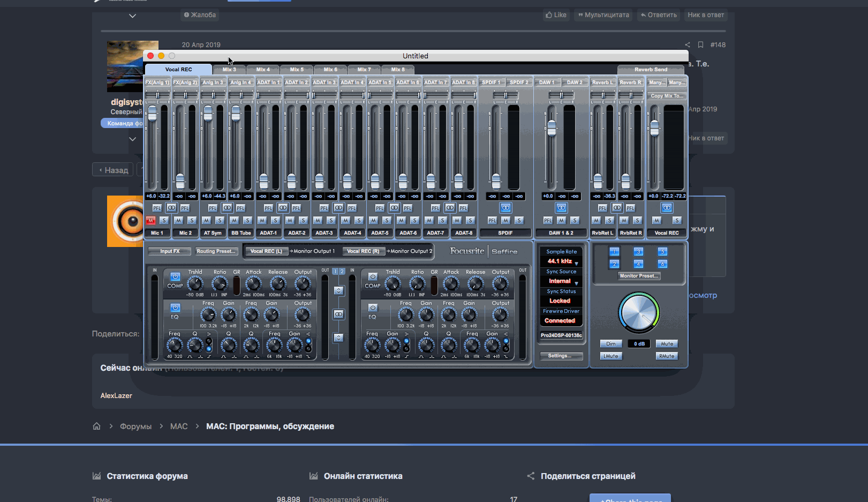Click the DAW 1 & 2 fader handle

tap(552, 128)
